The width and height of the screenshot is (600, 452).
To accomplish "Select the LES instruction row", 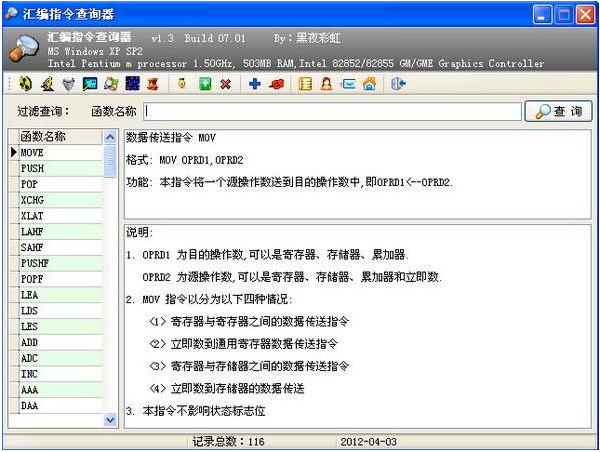I will click(x=60, y=326).
